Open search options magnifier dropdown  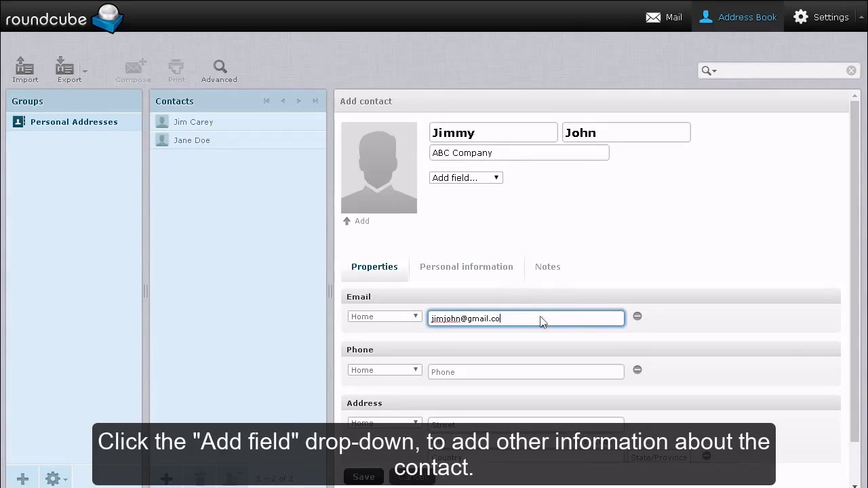click(x=709, y=70)
